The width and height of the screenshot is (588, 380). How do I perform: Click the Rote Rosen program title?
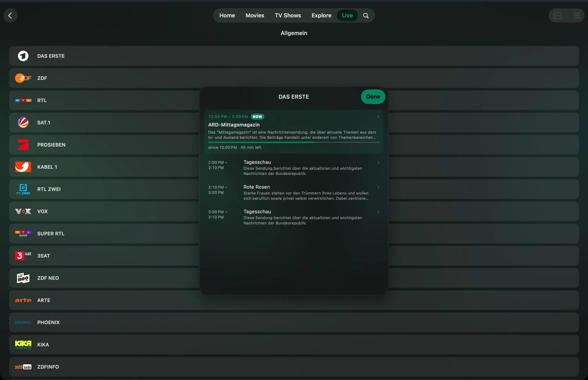click(257, 187)
